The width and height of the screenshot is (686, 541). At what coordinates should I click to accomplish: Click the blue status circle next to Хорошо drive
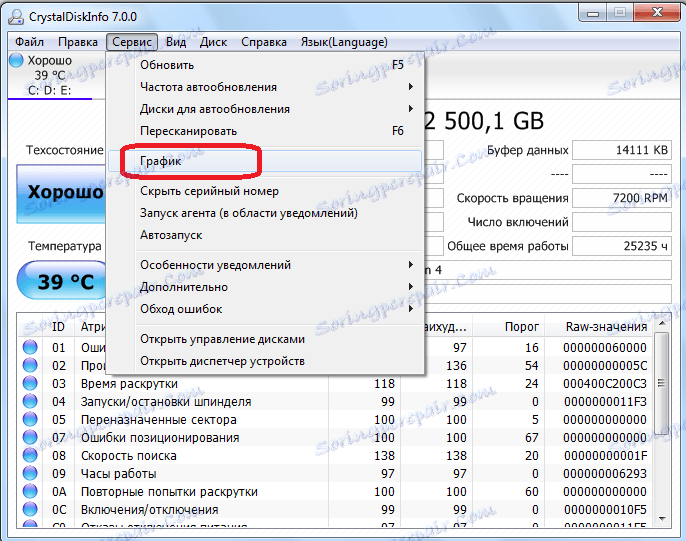(16, 60)
